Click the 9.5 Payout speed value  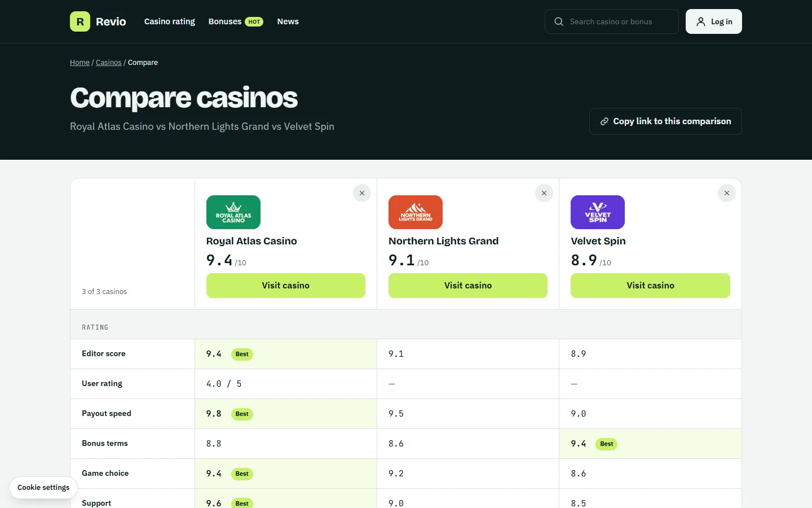coord(396,414)
